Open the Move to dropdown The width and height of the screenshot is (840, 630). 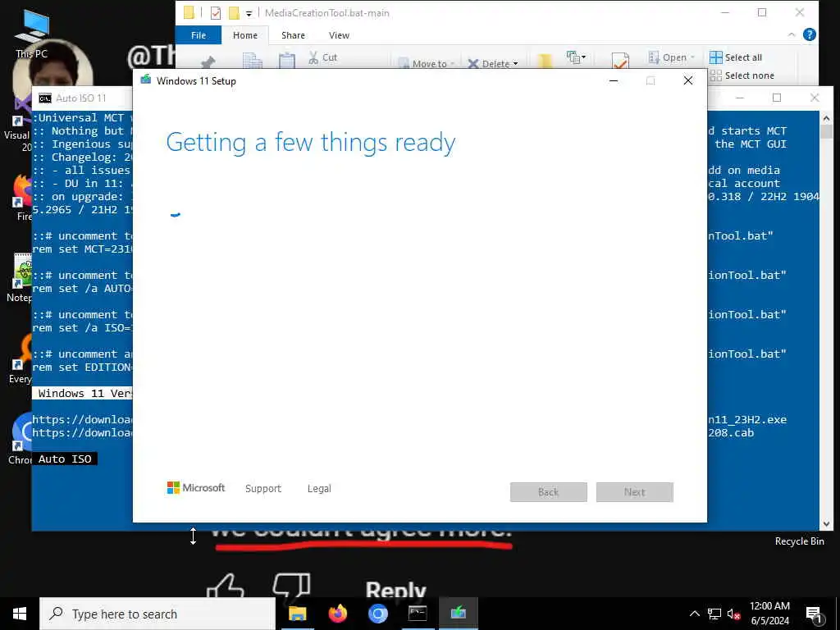pos(427,64)
